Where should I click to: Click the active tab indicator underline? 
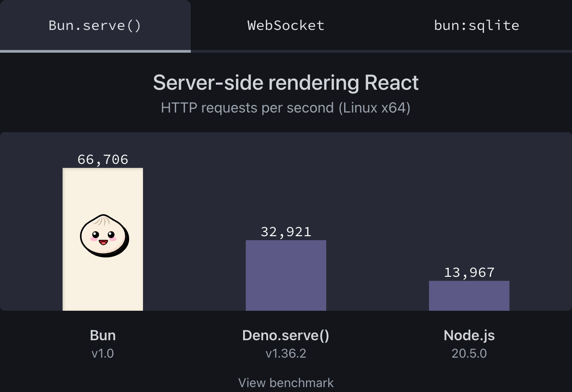click(95, 52)
